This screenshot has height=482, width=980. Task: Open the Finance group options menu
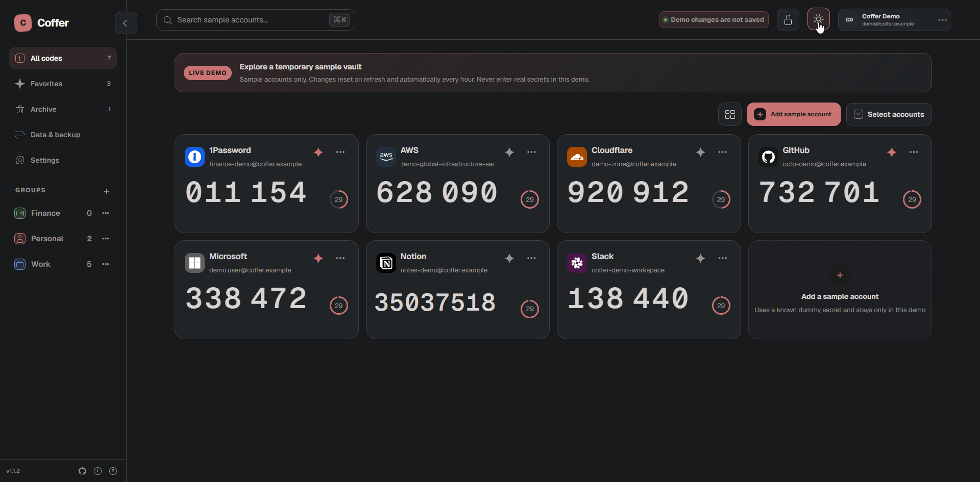coord(106,213)
